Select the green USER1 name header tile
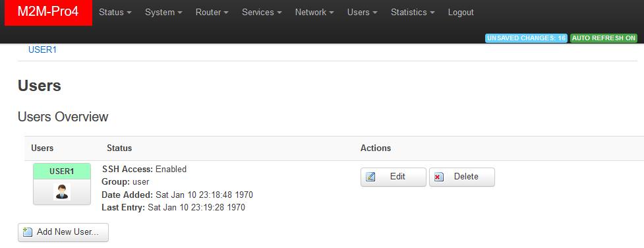Screen dimensions: 644x248 point(62,171)
